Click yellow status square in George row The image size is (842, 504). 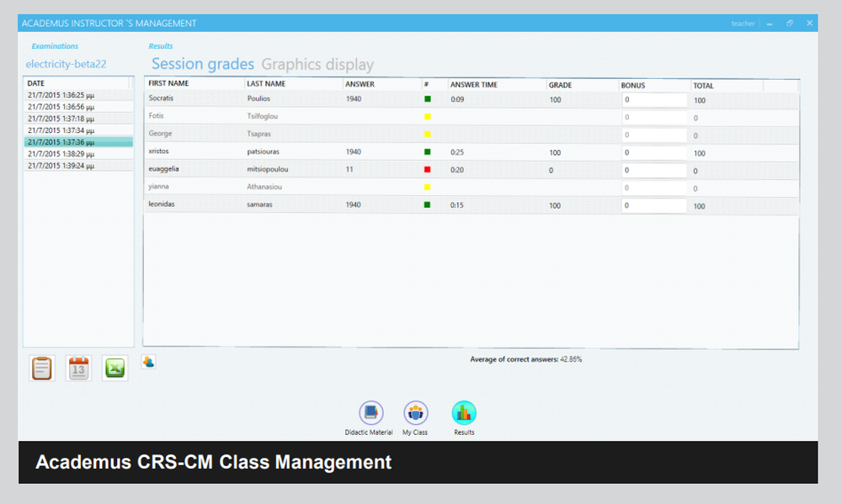[428, 134]
